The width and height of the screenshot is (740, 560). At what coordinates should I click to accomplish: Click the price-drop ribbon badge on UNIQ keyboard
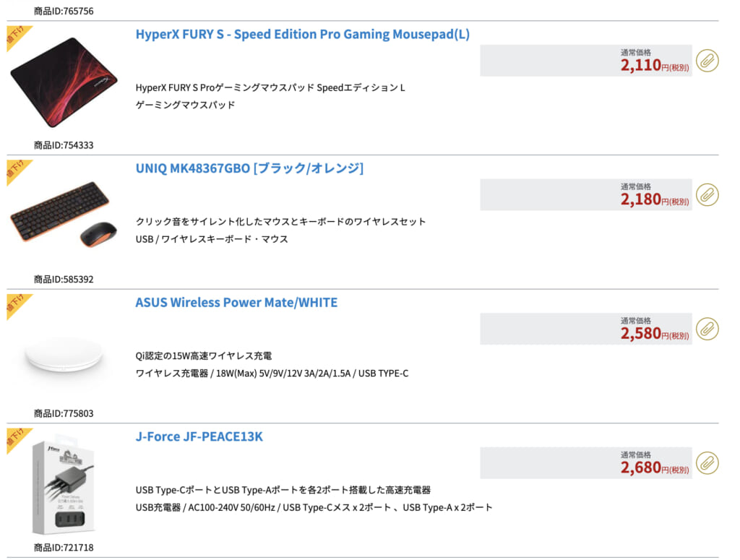[17, 171]
